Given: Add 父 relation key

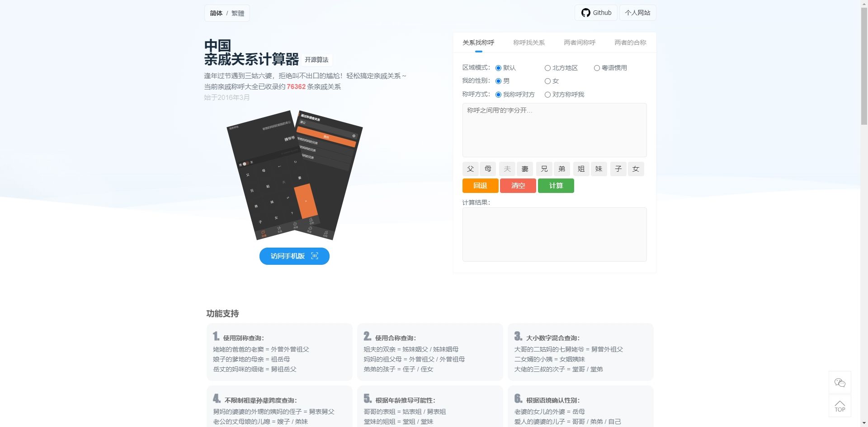Looking at the screenshot, I should [470, 169].
